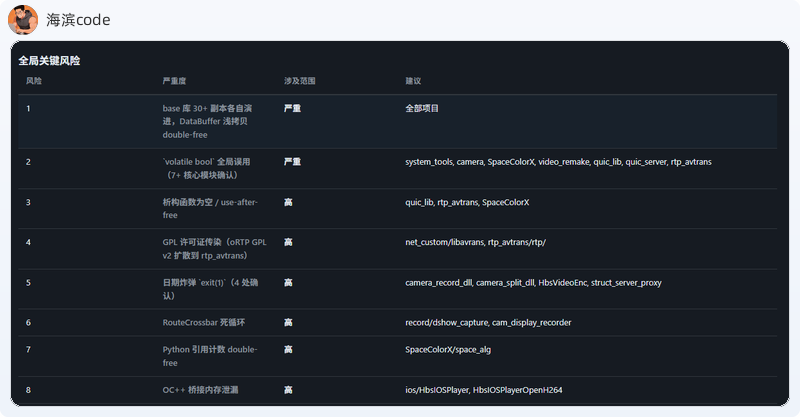800x417 pixels.
Task: Select quic_lib, rtp_avtrans, SpaceColorX cell
Action: coord(467,202)
